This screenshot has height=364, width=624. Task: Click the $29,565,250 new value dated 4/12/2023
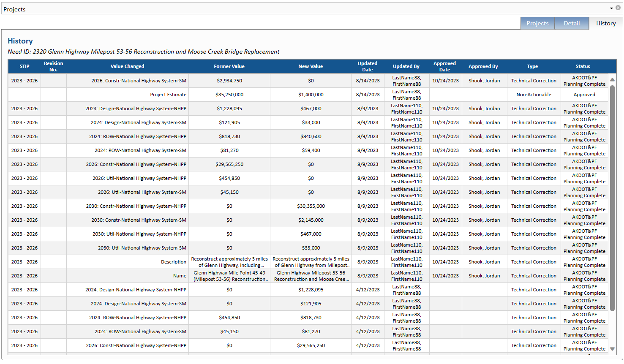coord(311,345)
